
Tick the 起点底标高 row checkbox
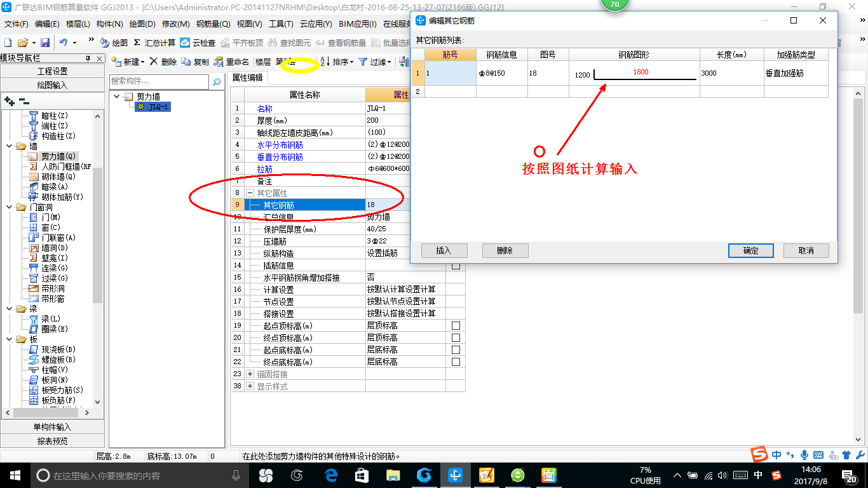coord(456,350)
